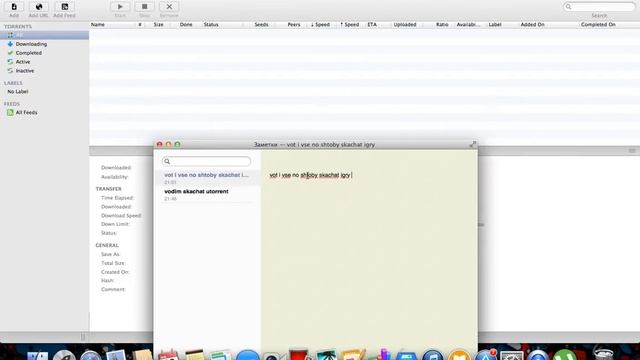
Task: Sort by the Peers column header
Action: [294, 24]
